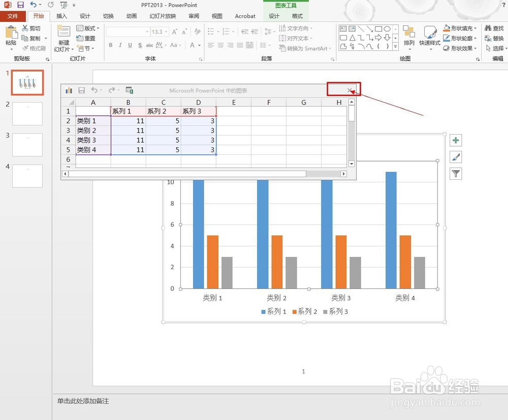
Task: Open Chart Styles brush button
Action: [x=456, y=157]
